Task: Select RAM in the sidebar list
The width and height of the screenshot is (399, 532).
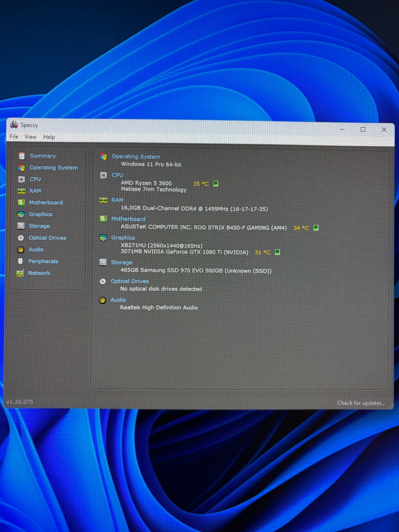Action: 35,191
